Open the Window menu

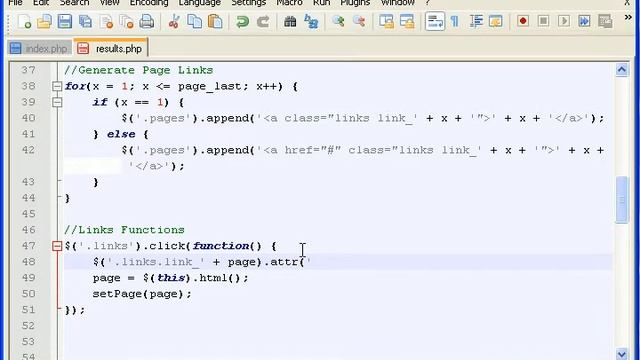(398, 3)
